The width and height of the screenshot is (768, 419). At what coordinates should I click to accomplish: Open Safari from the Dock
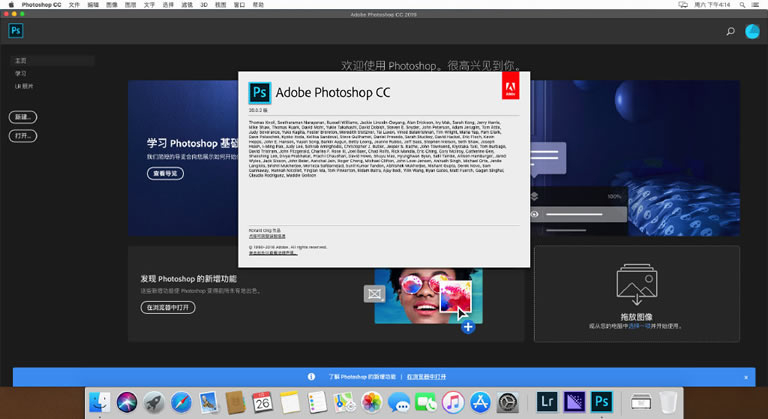pos(181,402)
